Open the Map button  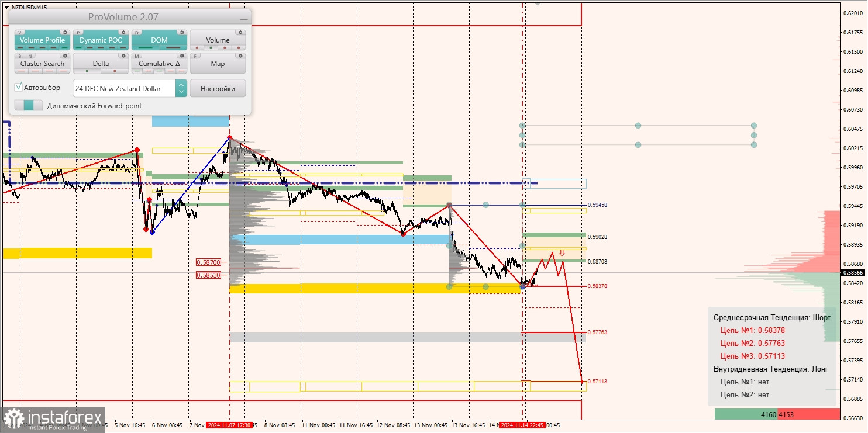point(218,63)
